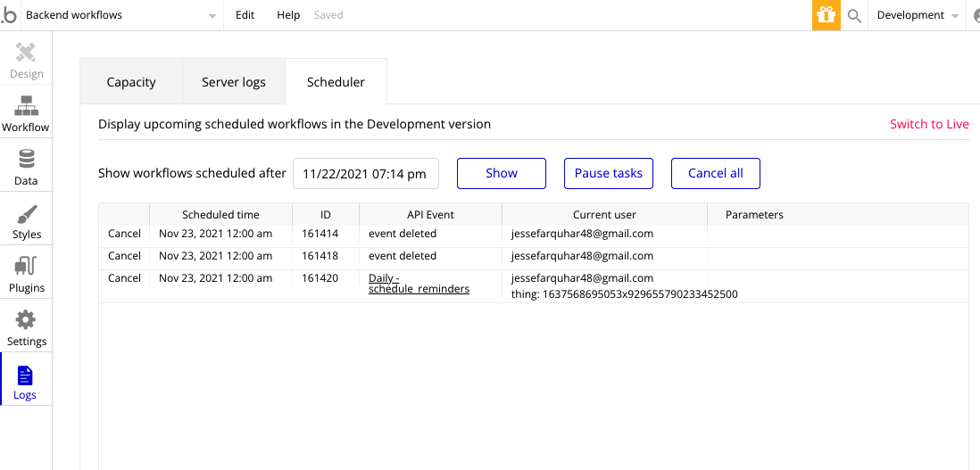The image size is (980, 470).
Task: Click the Cancel all button
Action: [x=715, y=173]
